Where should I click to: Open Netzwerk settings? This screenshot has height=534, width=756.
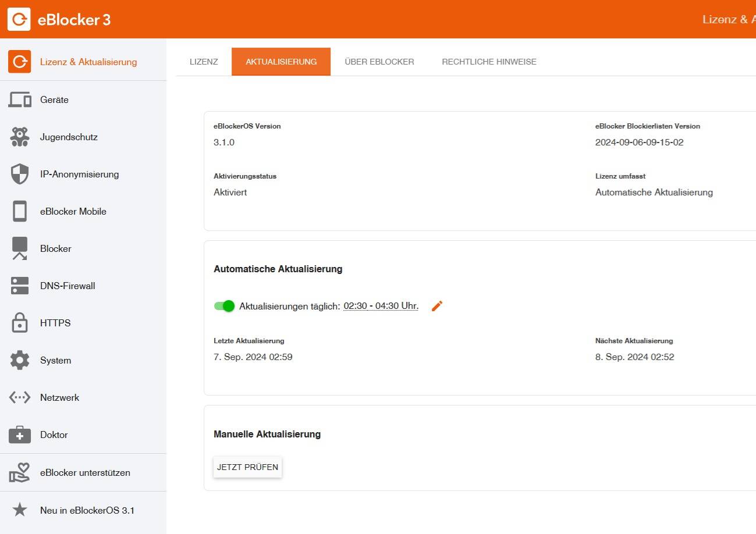tap(83, 398)
